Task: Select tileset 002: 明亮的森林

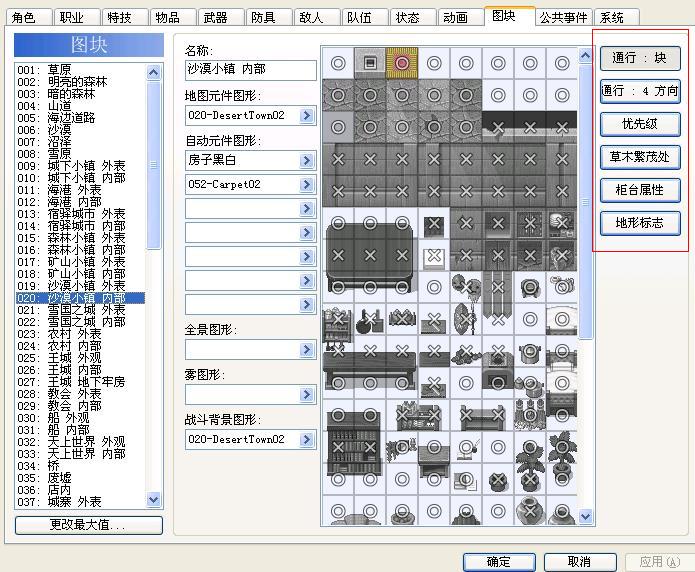Action: (x=81, y=82)
